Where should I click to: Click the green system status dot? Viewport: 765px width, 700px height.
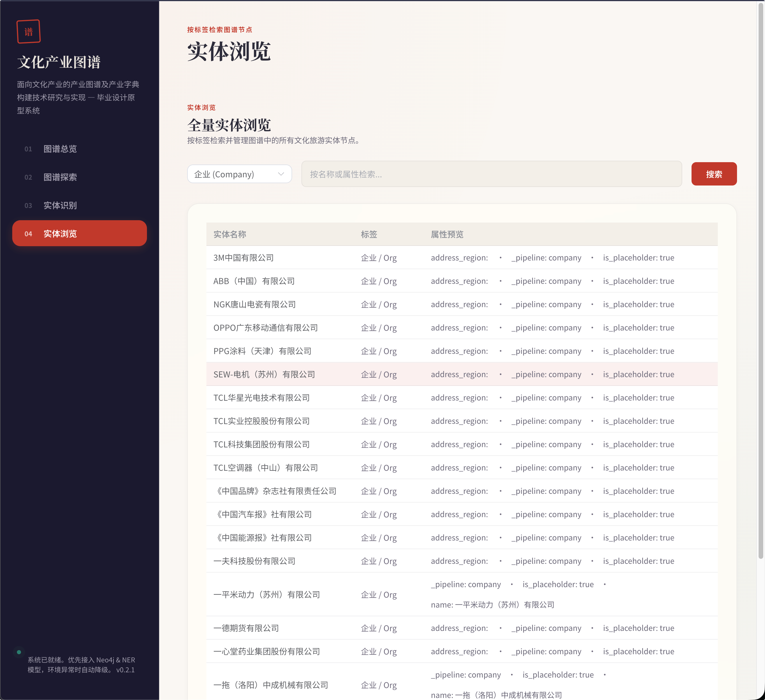coord(19,652)
